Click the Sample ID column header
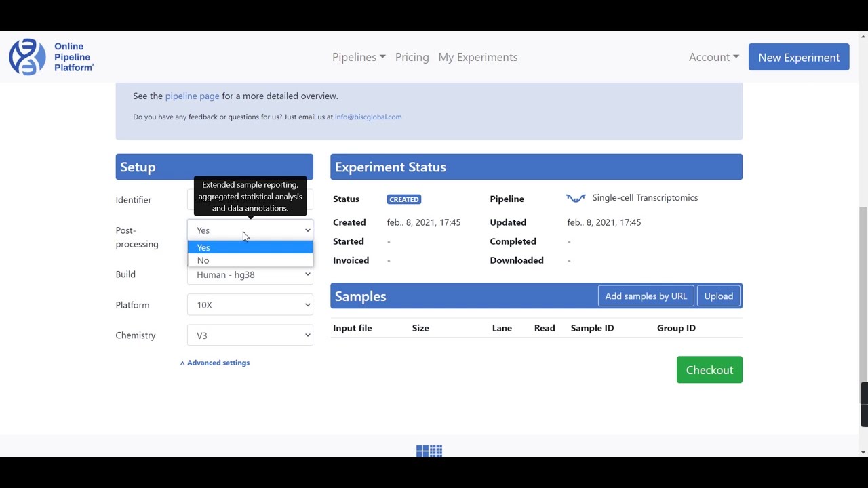The height and width of the screenshot is (488, 868). coord(592,328)
